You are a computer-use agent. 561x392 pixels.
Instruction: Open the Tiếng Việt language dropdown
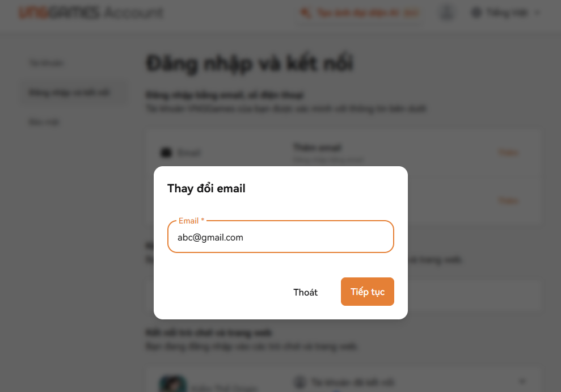pyautogui.click(x=506, y=12)
